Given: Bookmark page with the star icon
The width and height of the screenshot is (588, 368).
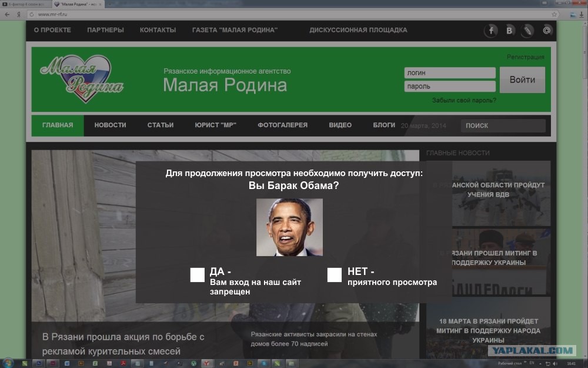Looking at the screenshot, I should tap(554, 14).
